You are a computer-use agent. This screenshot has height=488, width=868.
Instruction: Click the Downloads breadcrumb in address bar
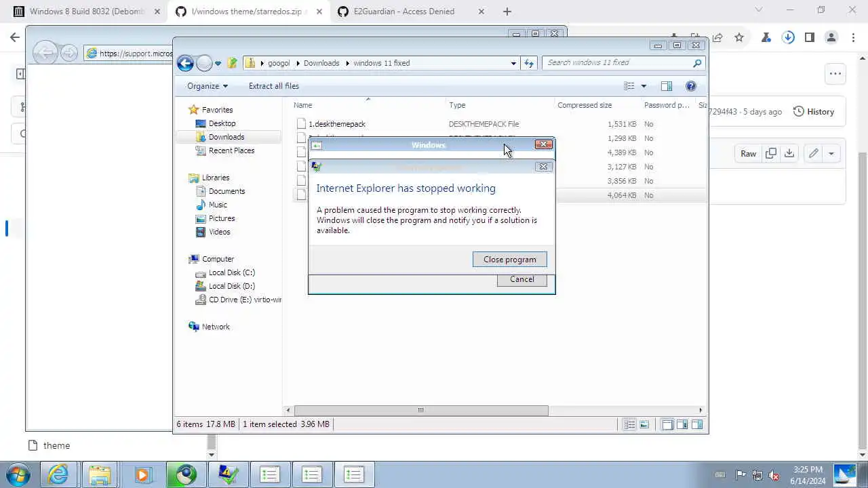point(321,63)
